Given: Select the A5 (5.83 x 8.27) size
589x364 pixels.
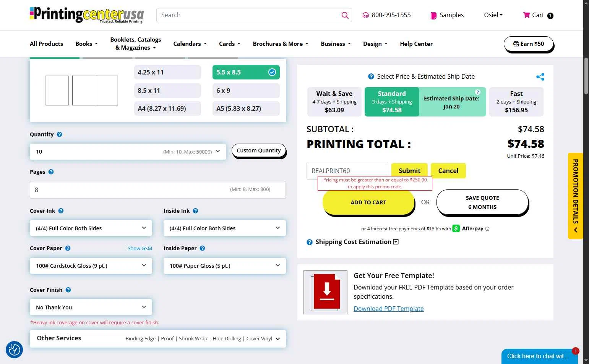Looking at the screenshot, I should pos(246,108).
